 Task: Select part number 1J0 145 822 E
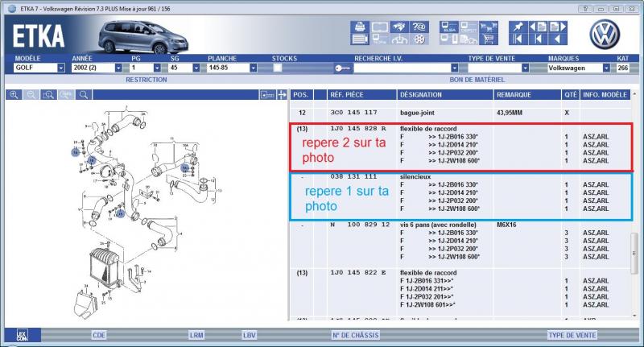pyautogui.click(x=358, y=273)
